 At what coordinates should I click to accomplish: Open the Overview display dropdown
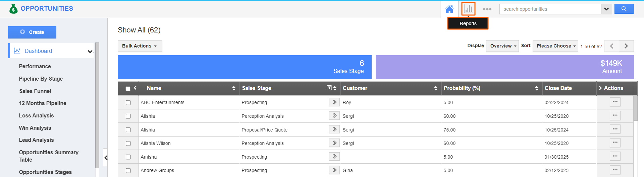pyautogui.click(x=502, y=46)
